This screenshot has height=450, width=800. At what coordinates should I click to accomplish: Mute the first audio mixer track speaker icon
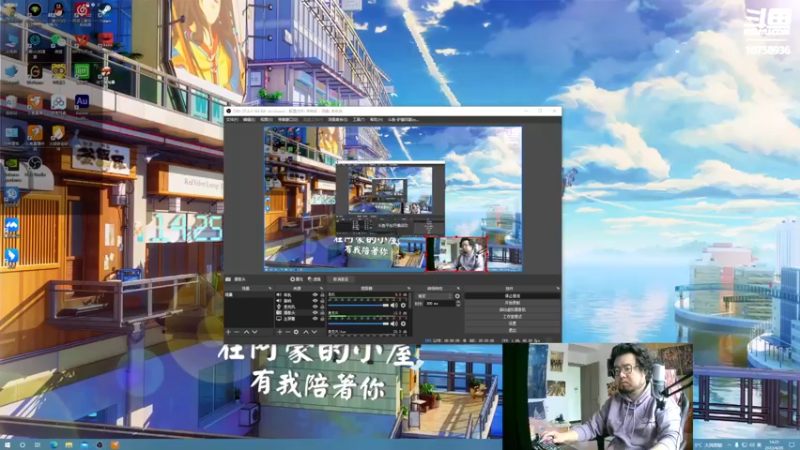tap(394, 305)
